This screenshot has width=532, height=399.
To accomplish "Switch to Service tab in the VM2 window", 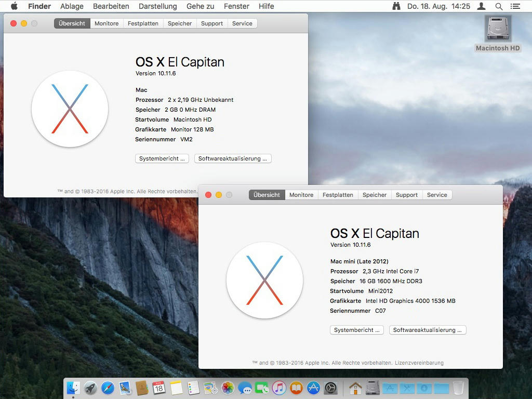I will pyautogui.click(x=242, y=23).
